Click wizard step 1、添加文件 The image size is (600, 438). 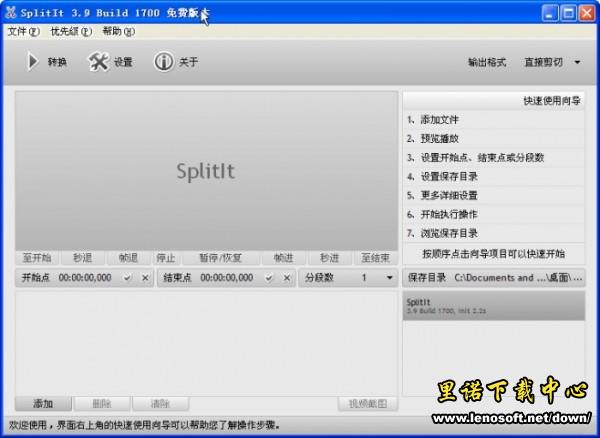coord(494,120)
